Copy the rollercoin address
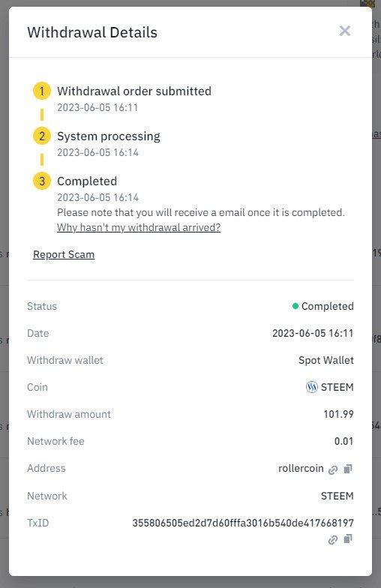 click(348, 469)
